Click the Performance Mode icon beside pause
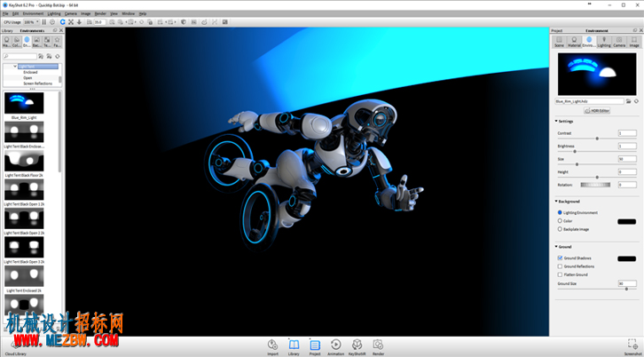This screenshot has height=357, width=644. point(52,22)
